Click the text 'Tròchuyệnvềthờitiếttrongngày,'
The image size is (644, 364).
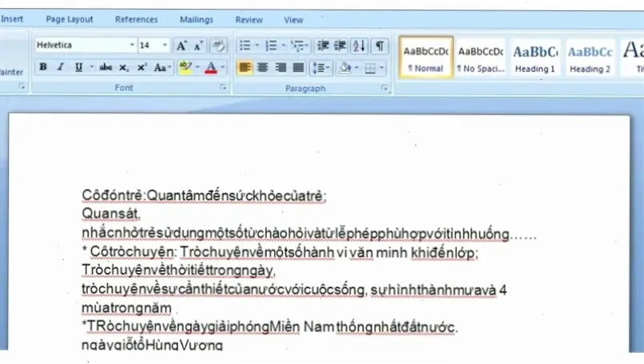[179, 271]
